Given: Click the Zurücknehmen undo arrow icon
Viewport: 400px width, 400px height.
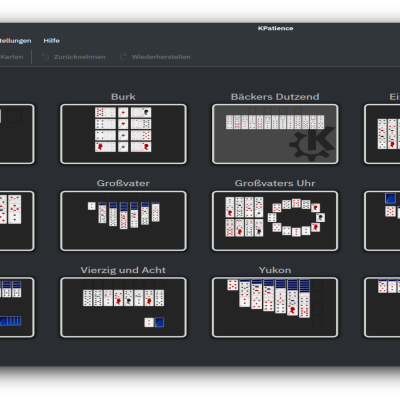Looking at the screenshot, I should (45, 57).
